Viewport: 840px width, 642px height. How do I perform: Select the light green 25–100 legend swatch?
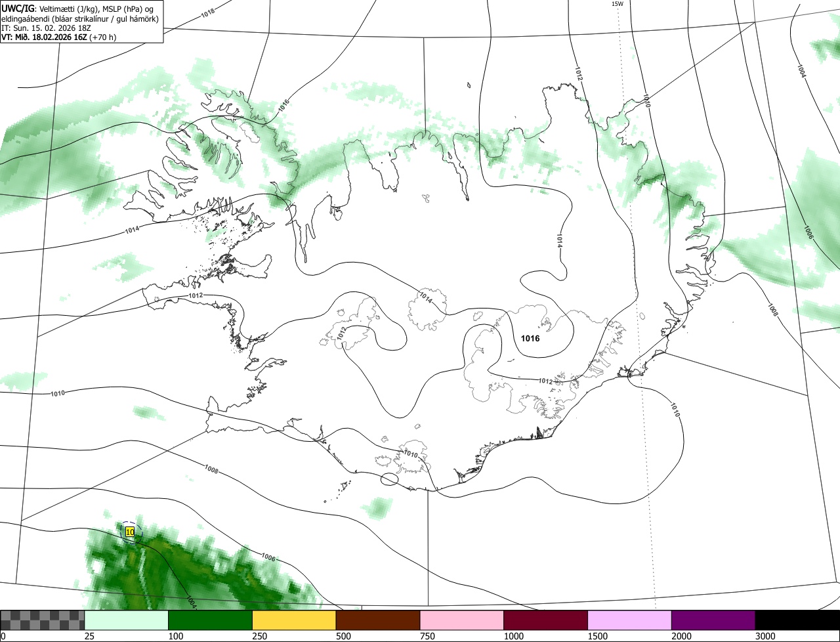(x=127, y=620)
